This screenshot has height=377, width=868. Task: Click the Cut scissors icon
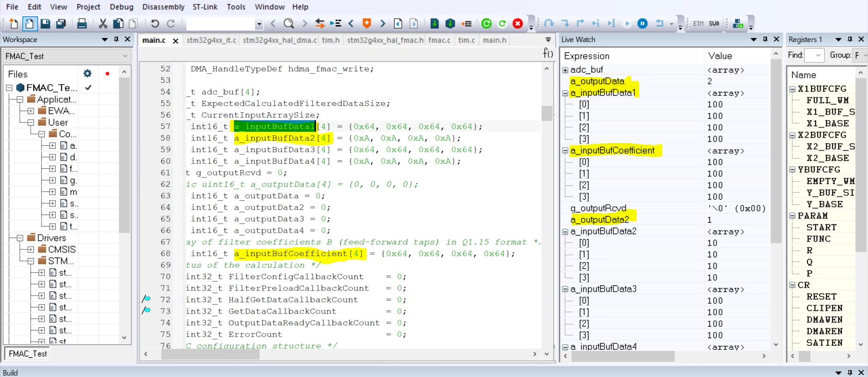click(103, 24)
